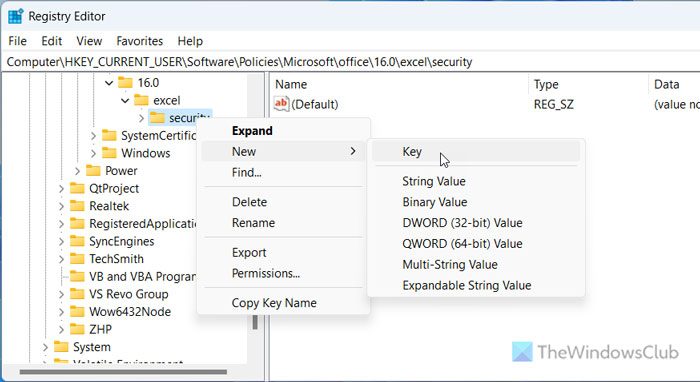Screen dimensions: 700x382
Task: Expand the QtProject key chevron
Action: pos(61,189)
